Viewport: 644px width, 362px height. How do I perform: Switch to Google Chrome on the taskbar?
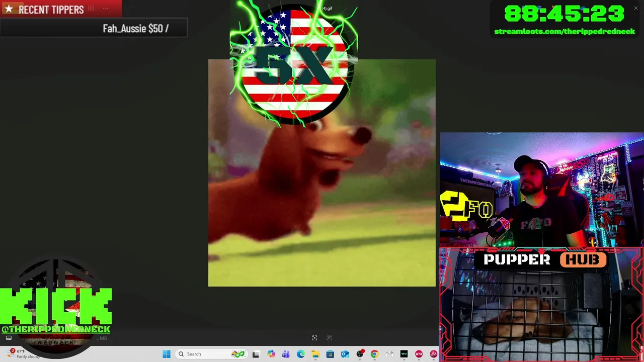pyautogui.click(x=374, y=354)
